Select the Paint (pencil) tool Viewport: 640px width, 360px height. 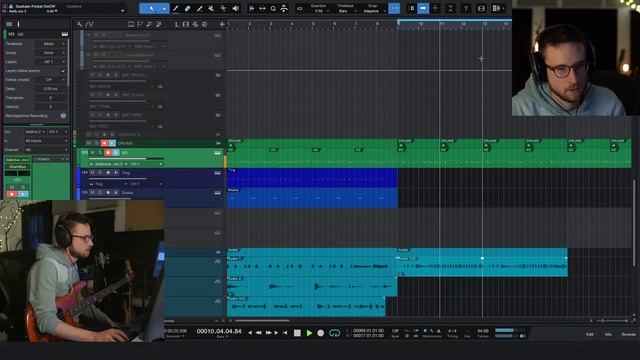point(176,9)
